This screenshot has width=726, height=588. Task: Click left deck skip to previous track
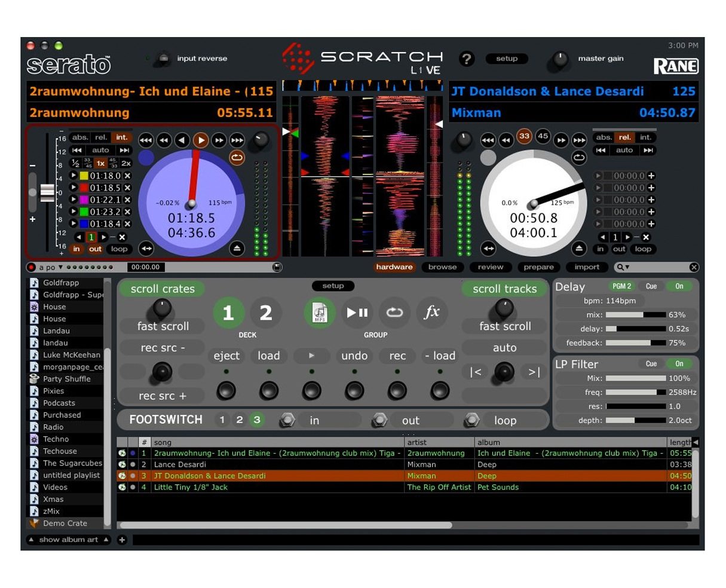click(x=77, y=151)
